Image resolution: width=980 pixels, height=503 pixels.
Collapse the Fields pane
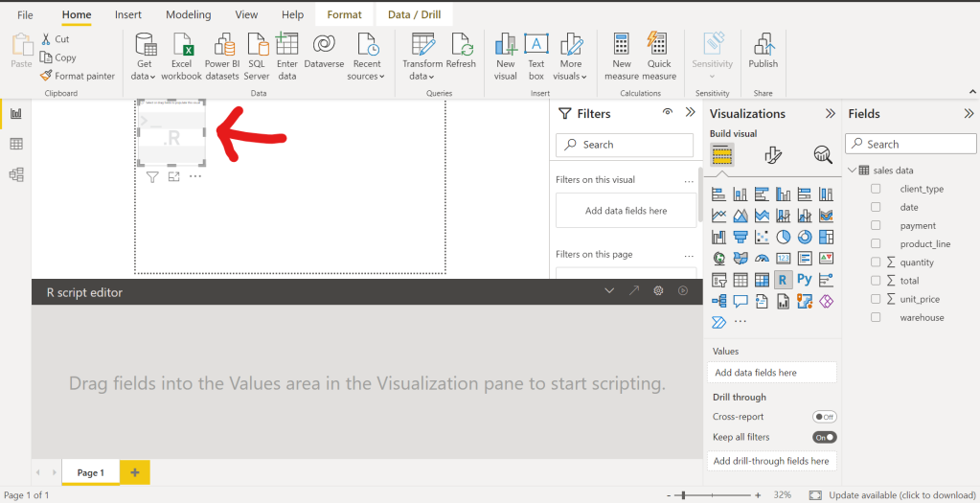pyautogui.click(x=969, y=114)
